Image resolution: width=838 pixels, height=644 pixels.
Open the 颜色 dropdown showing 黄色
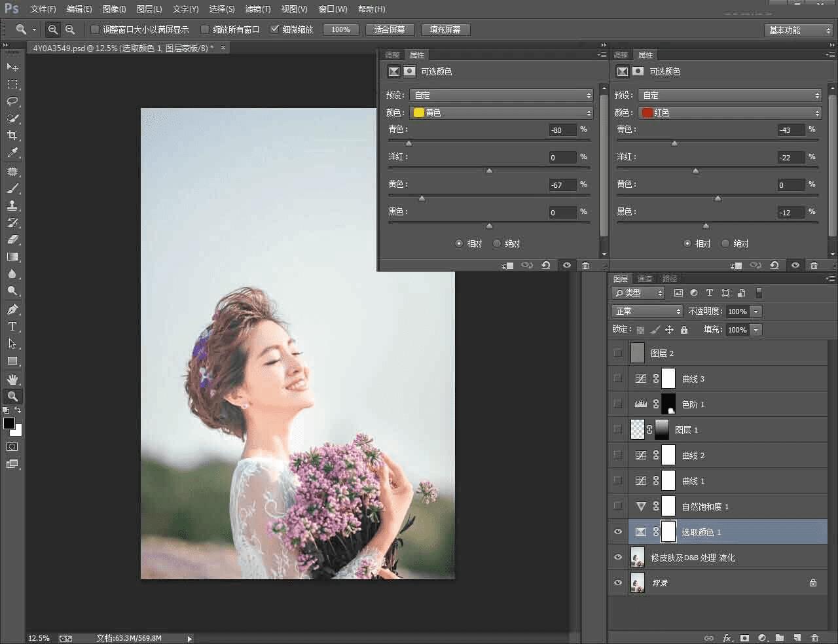501,113
